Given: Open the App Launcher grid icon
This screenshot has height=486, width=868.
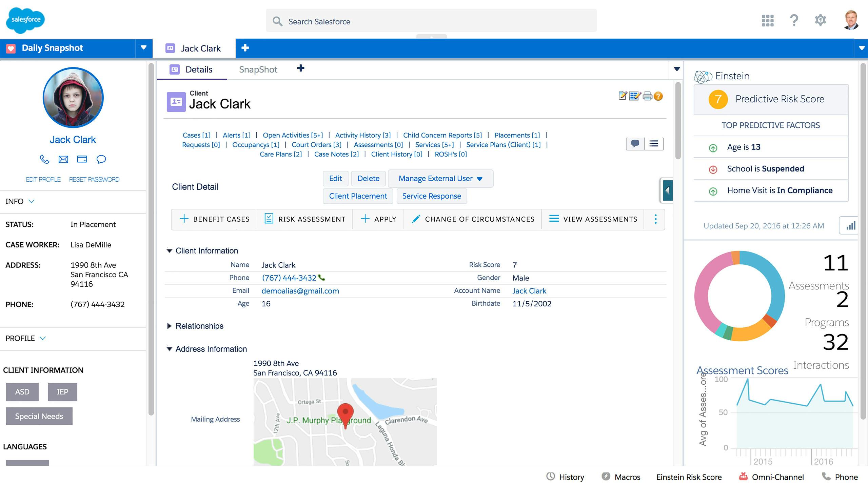Looking at the screenshot, I should [x=768, y=20].
